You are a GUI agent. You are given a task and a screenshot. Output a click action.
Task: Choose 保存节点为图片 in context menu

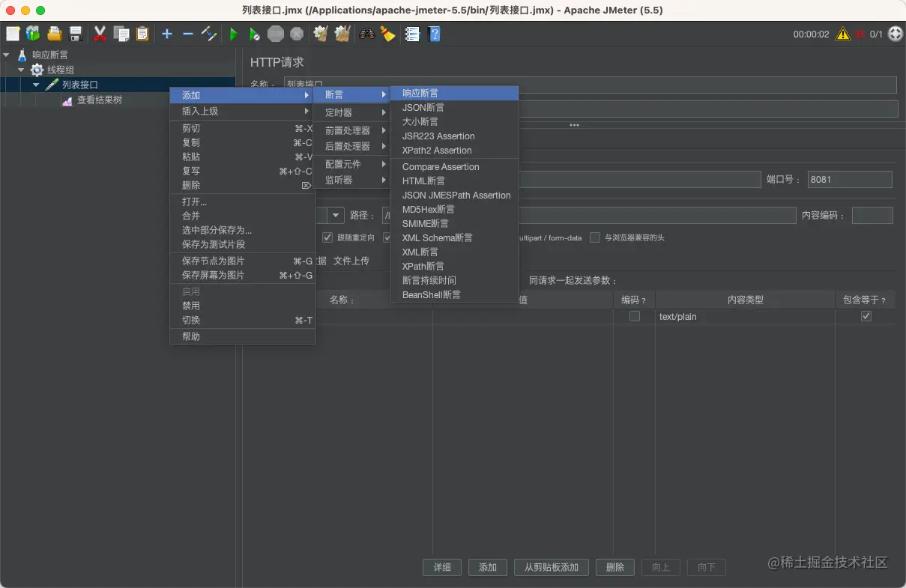243,261
